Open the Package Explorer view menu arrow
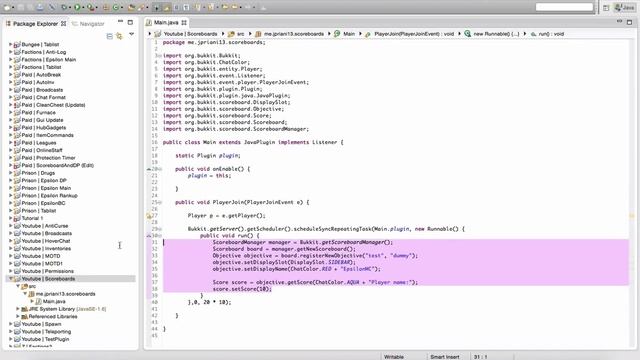640x360 pixels. click(x=131, y=35)
